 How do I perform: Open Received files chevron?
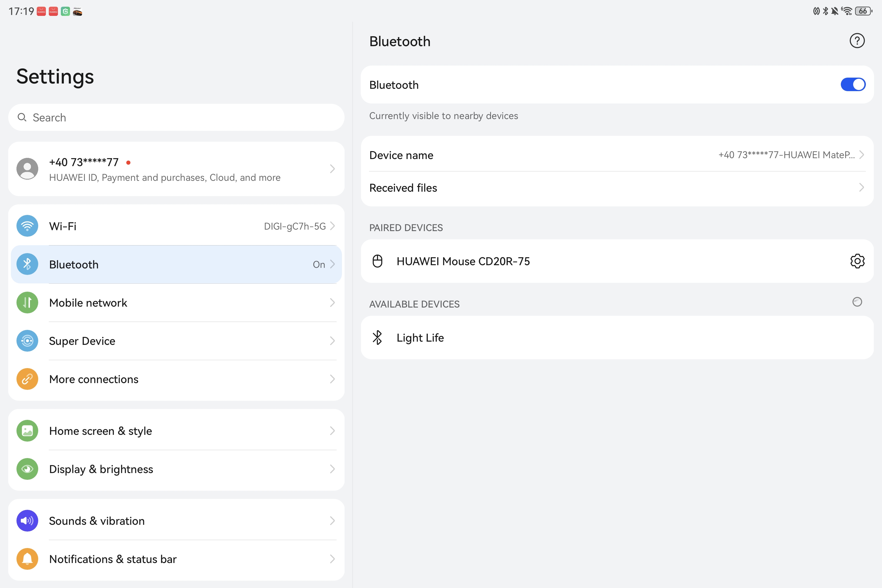click(x=861, y=188)
